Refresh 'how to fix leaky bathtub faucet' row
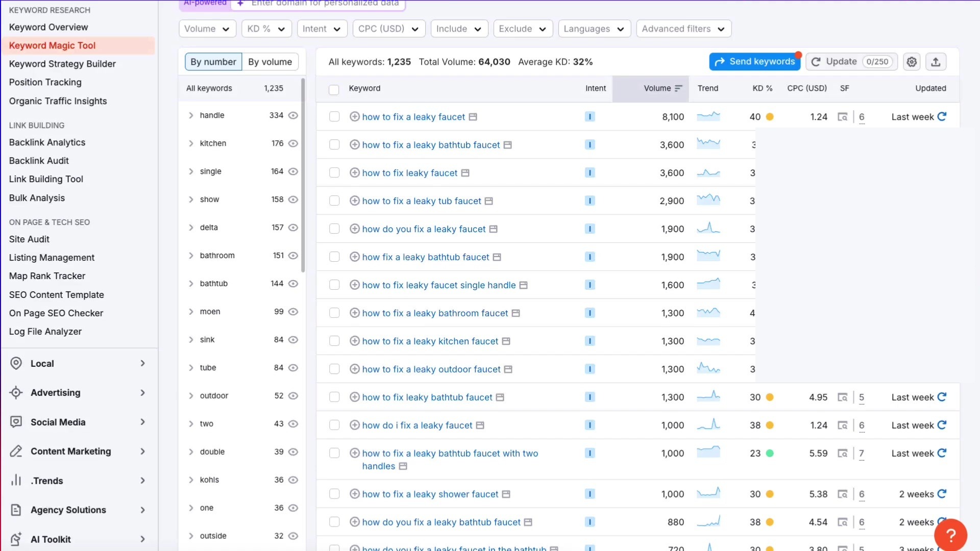980x551 pixels. coord(942,397)
